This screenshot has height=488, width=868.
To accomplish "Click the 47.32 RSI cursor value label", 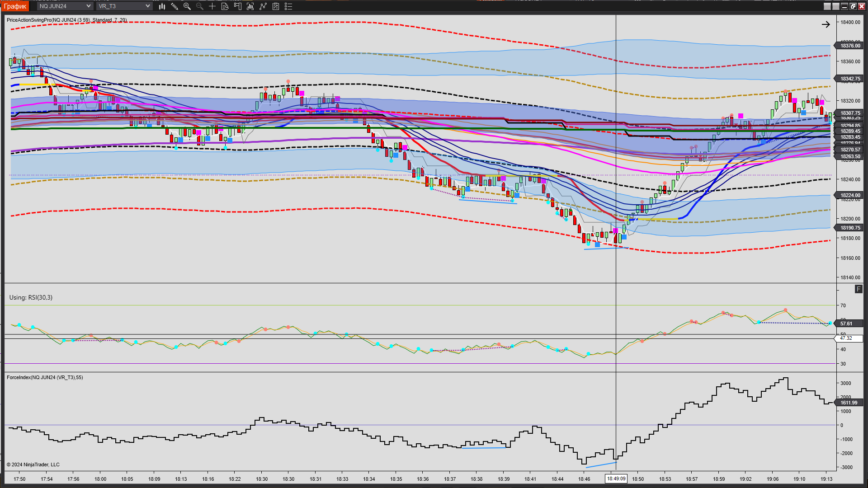I will click(849, 338).
